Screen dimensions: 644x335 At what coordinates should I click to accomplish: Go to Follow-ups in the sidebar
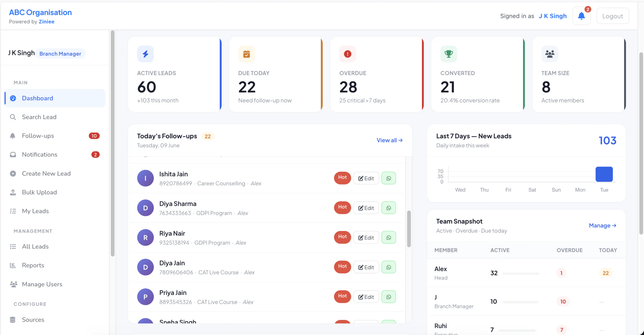pos(55,136)
